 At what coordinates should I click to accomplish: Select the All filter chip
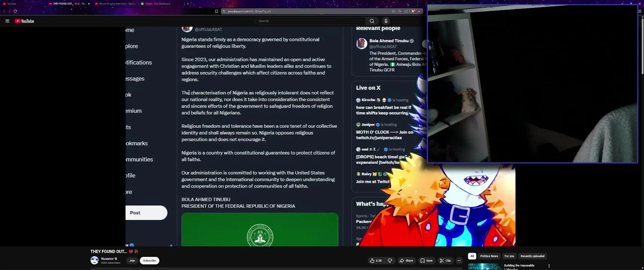(472, 256)
